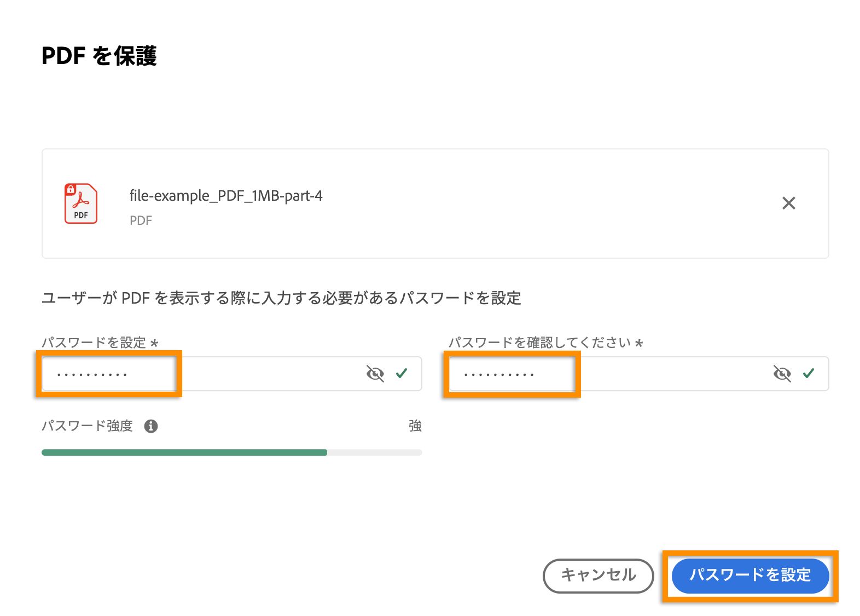Click the green checkmark in password confirm field
This screenshot has height=616, width=860.
[809, 373]
